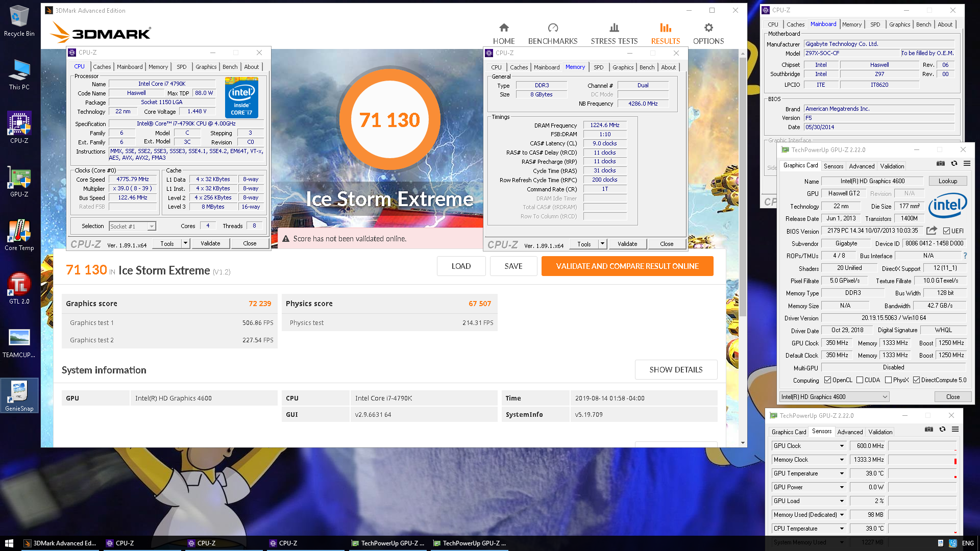Click BIOS export share icon in GPU-Z
Viewport: 980px width, 551px height.
[x=932, y=231]
